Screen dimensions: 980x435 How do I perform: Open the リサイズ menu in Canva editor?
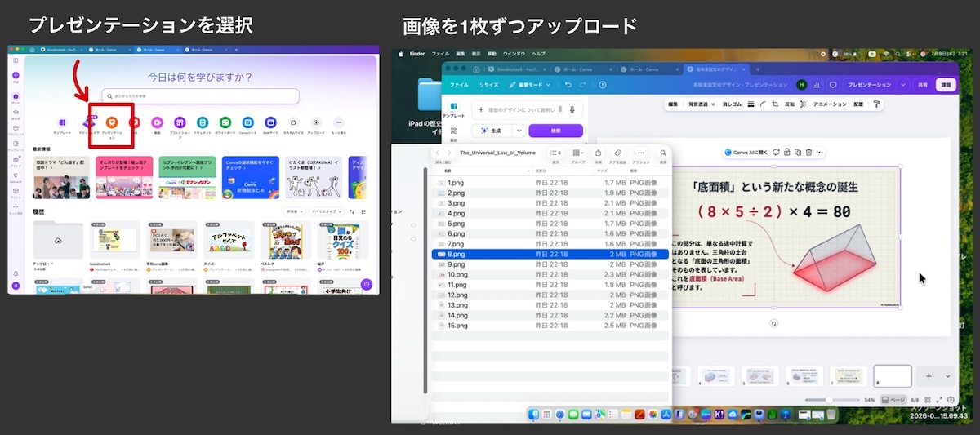[x=488, y=84]
